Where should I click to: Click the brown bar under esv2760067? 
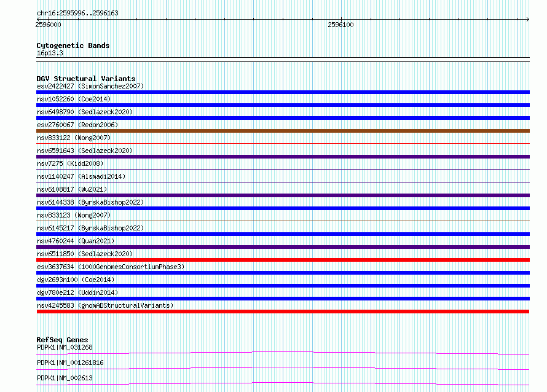pos(283,131)
